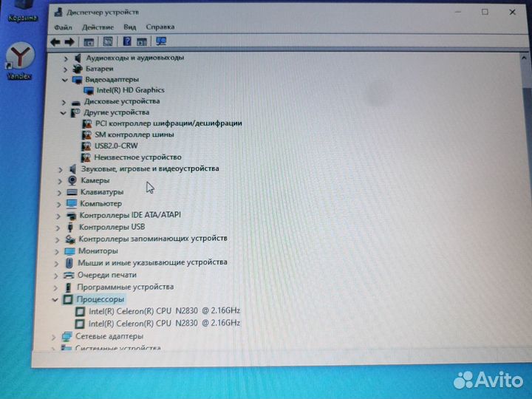Image resolution: width=532 pixels, height=399 pixels.
Task: Click the Камеры webcam icon
Action: [x=72, y=180]
